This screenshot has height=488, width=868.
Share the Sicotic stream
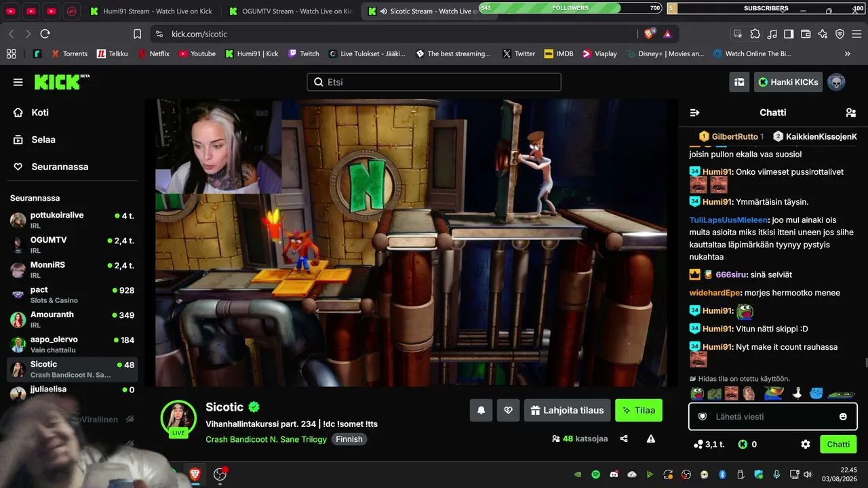point(624,439)
